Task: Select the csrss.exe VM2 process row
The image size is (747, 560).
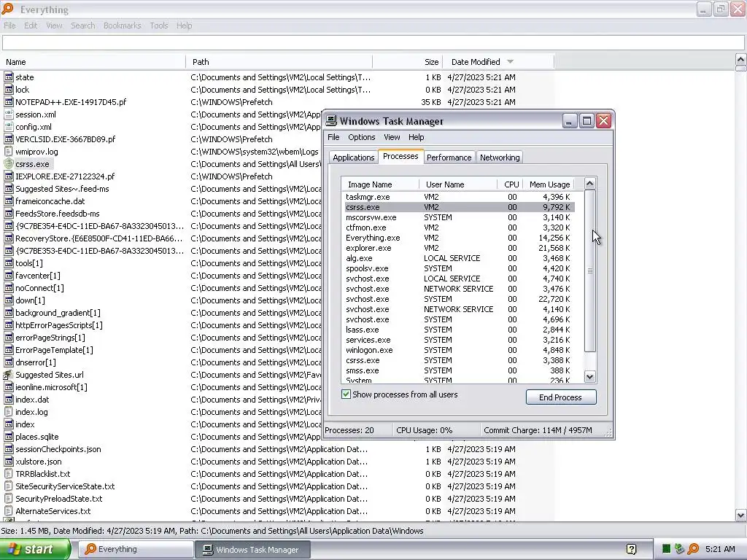Action: click(460, 207)
